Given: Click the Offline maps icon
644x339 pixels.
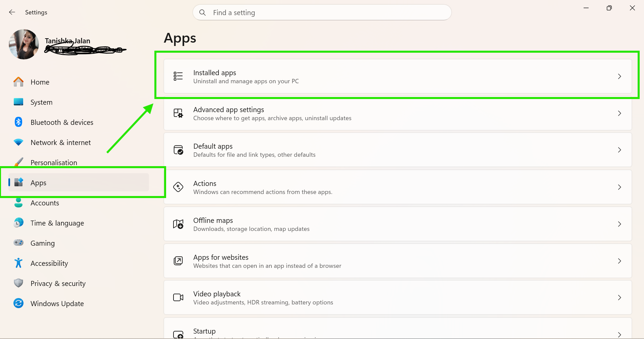Looking at the screenshot, I should tap(178, 224).
